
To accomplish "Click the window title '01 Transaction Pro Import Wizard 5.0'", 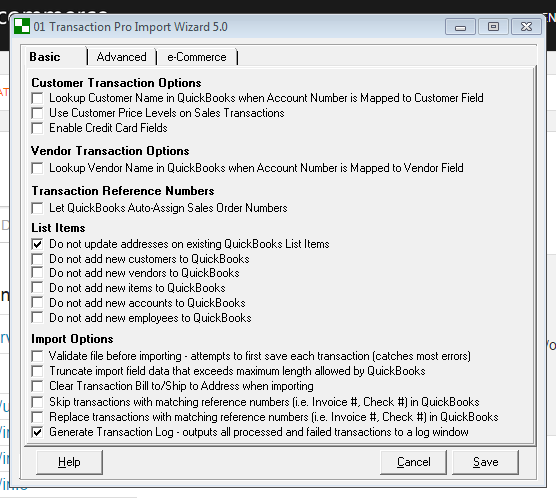I will [130, 27].
